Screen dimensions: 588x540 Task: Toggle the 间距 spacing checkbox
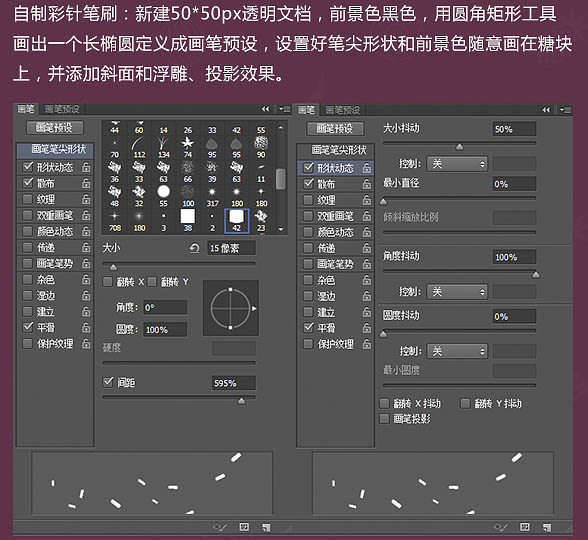click(108, 382)
